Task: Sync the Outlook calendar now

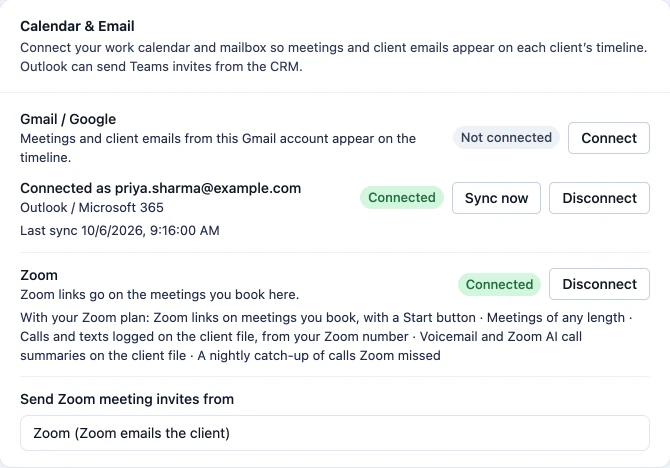Action: 496,198
